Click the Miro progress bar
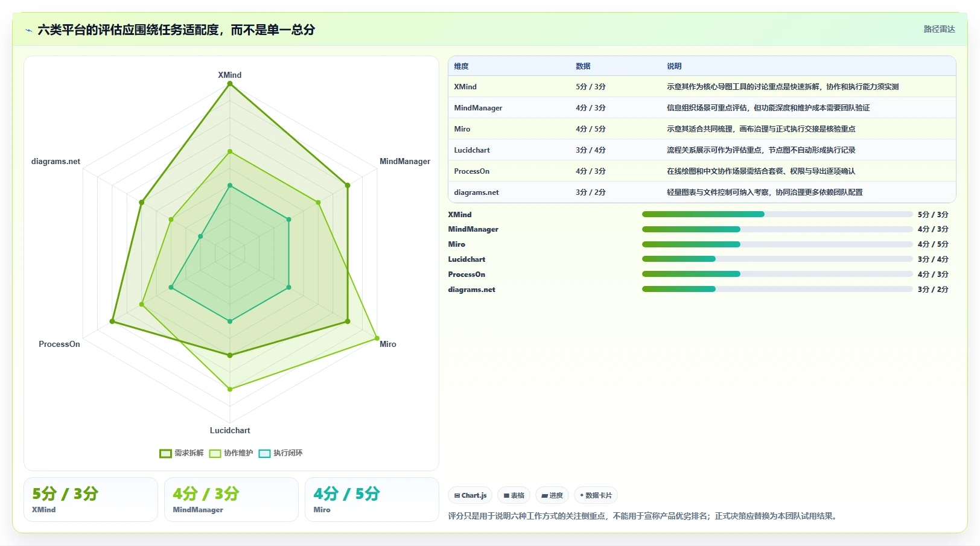The image size is (980, 546). click(x=777, y=244)
